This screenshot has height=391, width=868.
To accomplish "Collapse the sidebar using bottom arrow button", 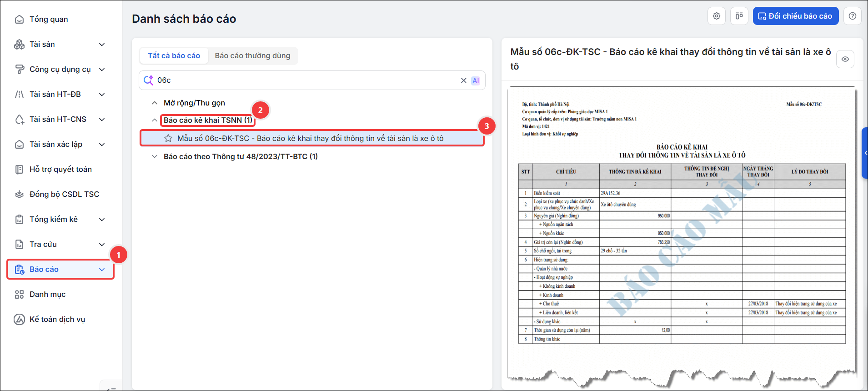I will pyautogui.click(x=111, y=386).
